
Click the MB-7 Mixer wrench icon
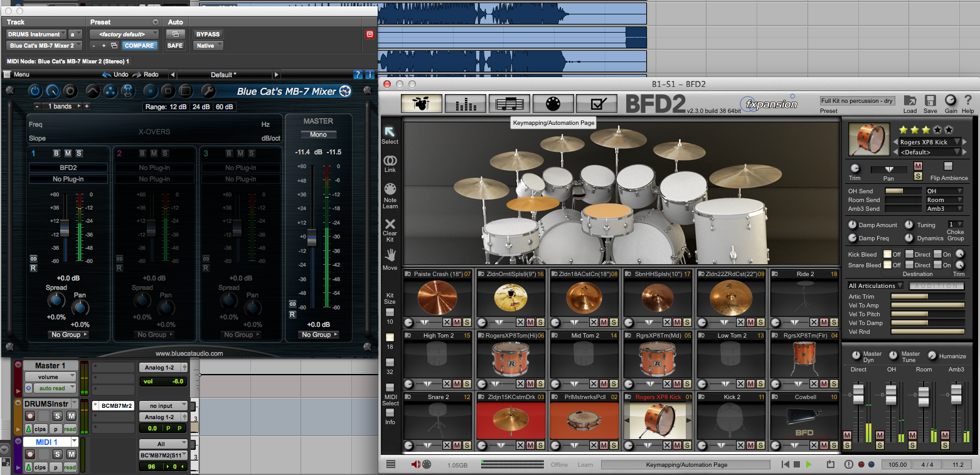pos(208,92)
